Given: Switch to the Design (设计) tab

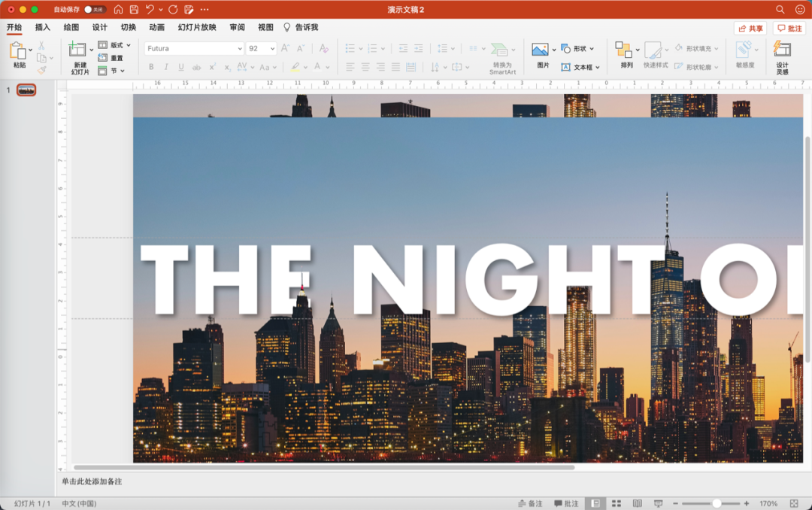Looking at the screenshot, I should click(99, 28).
